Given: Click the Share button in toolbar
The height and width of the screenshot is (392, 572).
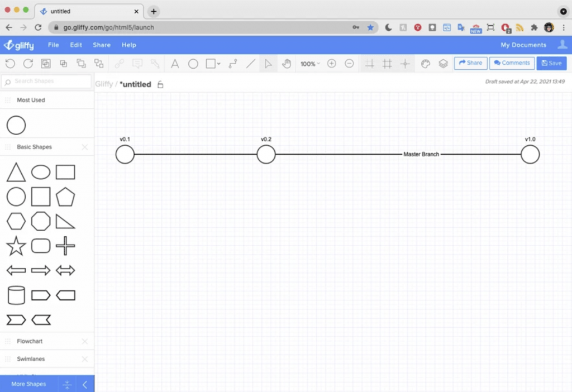Looking at the screenshot, I should pyautogui.click(x=470, y=63).
